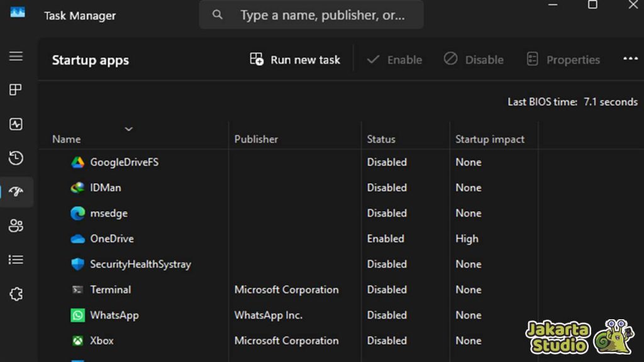Click Run new task button

pyautogui.click(x=295, y=60)
